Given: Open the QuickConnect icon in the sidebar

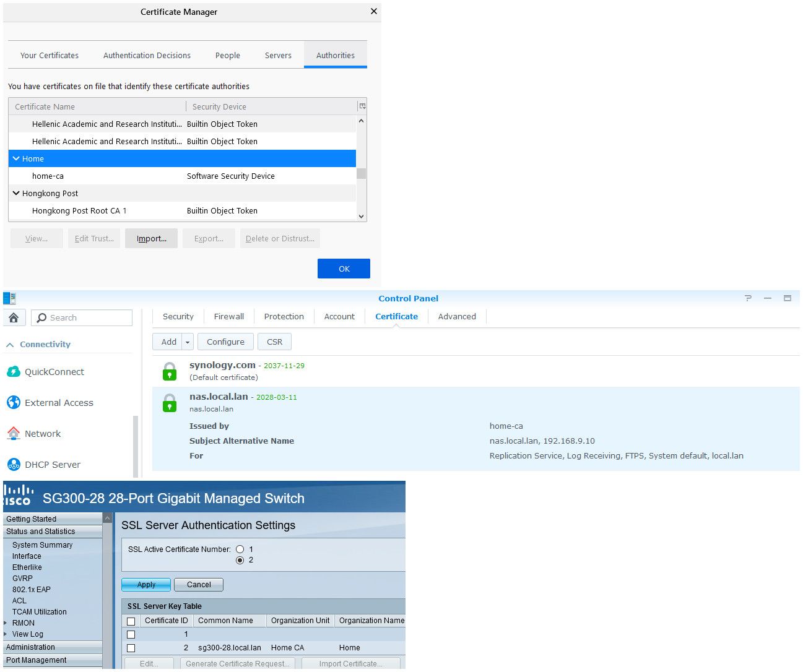Looking at the screenshot, I should tap(14, 372).
